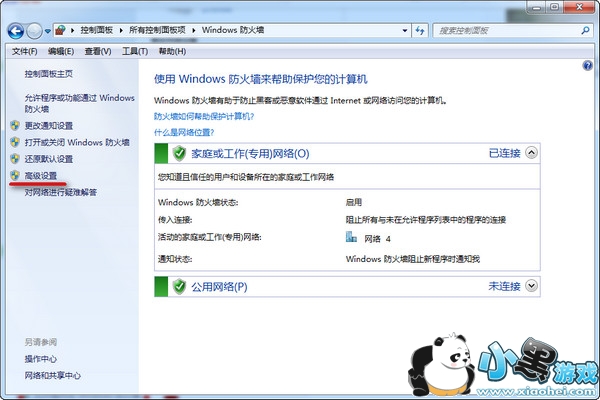Open the 查看(V) menu
This screenshot has height=400, width=600.
tap(98, 51)
